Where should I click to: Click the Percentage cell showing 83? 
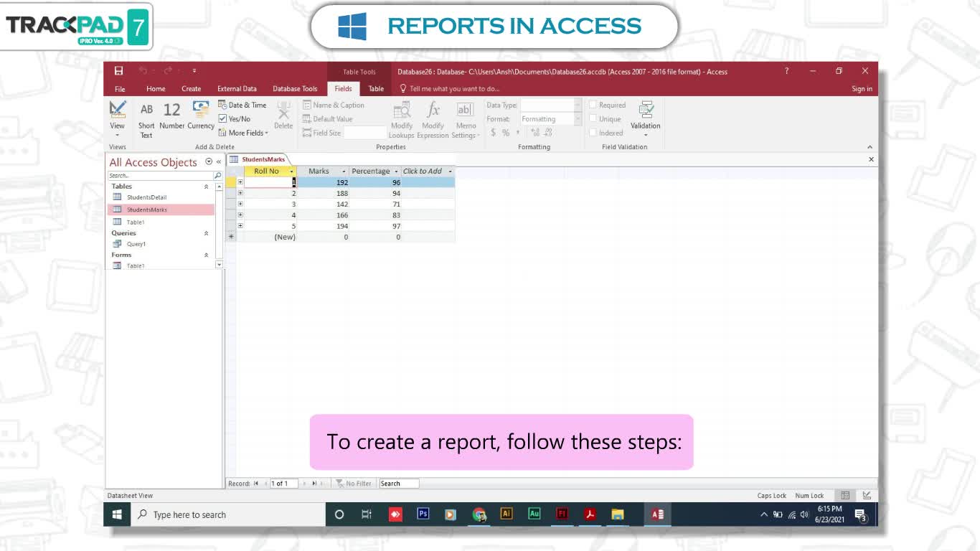click(x=376, y=215)
